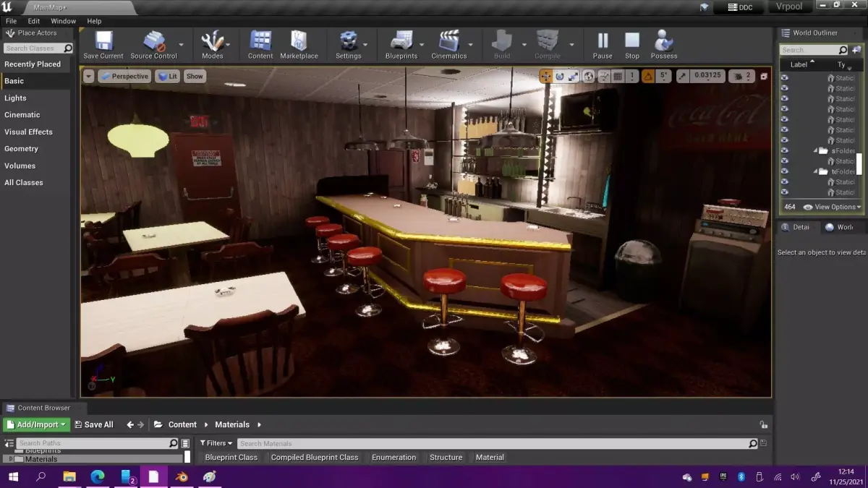Open camera speed setting showing 2
Viewport: 868px width, 488px height.
click(741, 76)
